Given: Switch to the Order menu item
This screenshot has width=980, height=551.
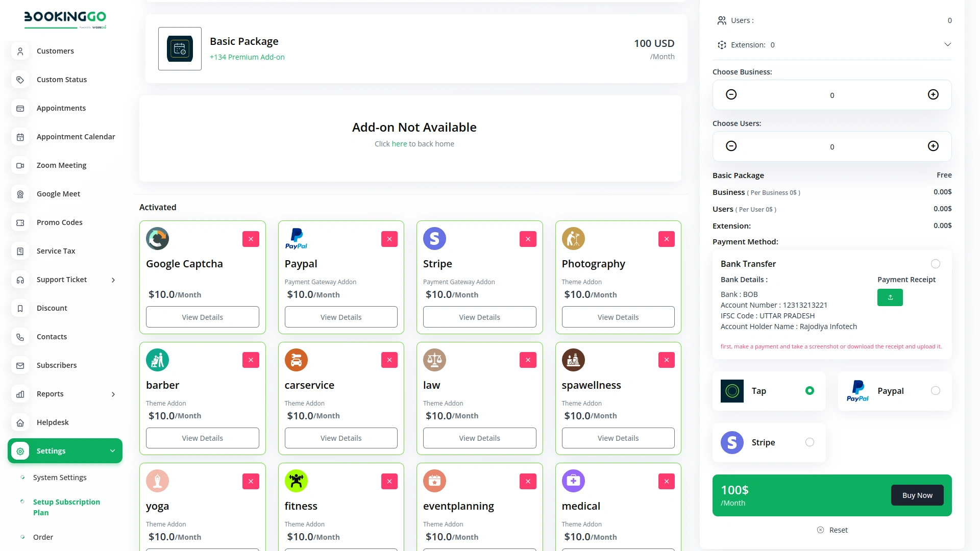Looking at the screenshot, I should [x=43, y=537].
